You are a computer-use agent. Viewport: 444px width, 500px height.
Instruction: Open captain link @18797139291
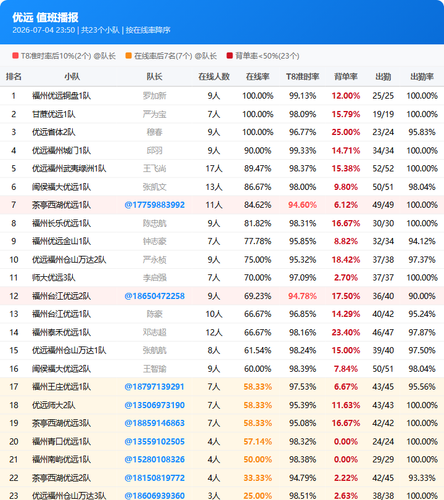click(154, 387)
